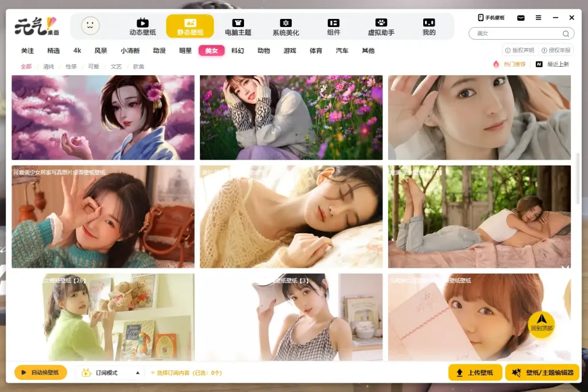
Task: Open the 组件 (widgets) section
Action: pyautogui.click(x=333, y=26)
